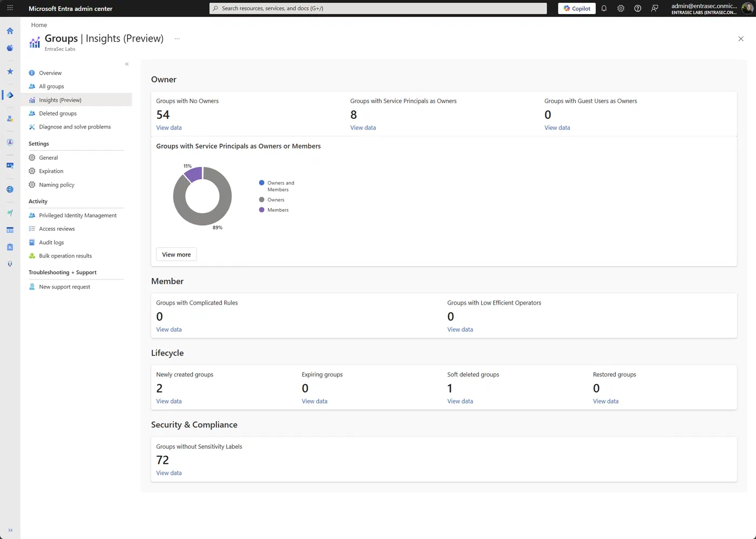
Task: Focus the search resources field
Action: click(x=378, y=8)
